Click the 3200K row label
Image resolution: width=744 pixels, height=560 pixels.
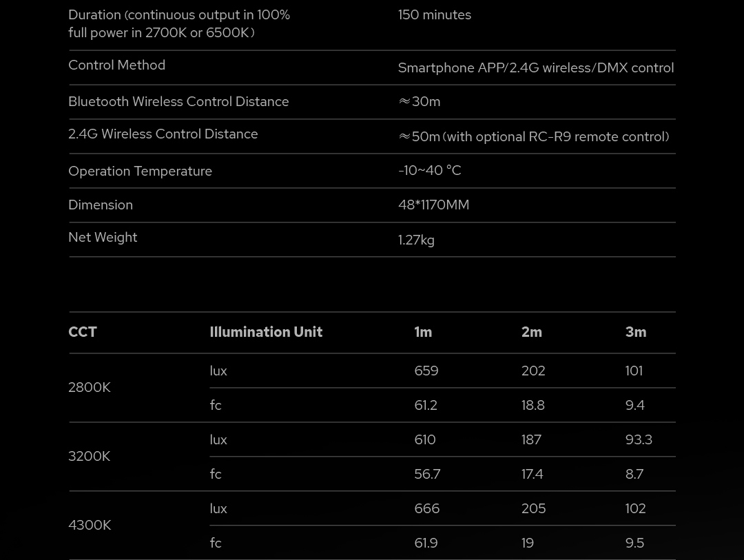90,456
